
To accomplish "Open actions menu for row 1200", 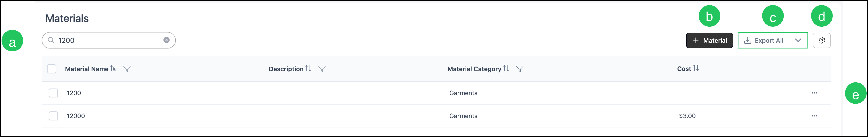I will [x=814, y=93].
